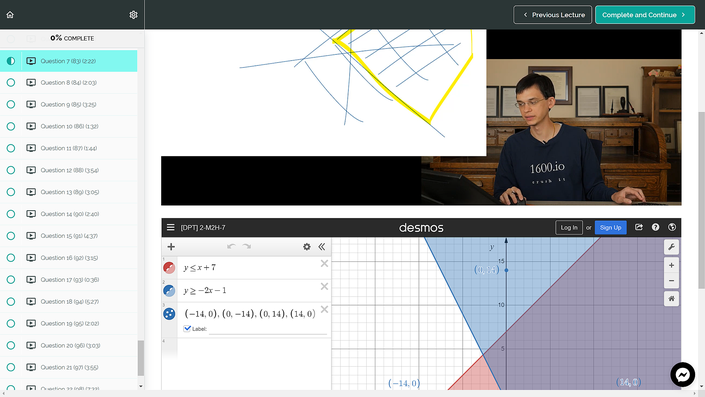Click the point-list color icon
This screenshot has height=397, width=705.
point(169,314)
